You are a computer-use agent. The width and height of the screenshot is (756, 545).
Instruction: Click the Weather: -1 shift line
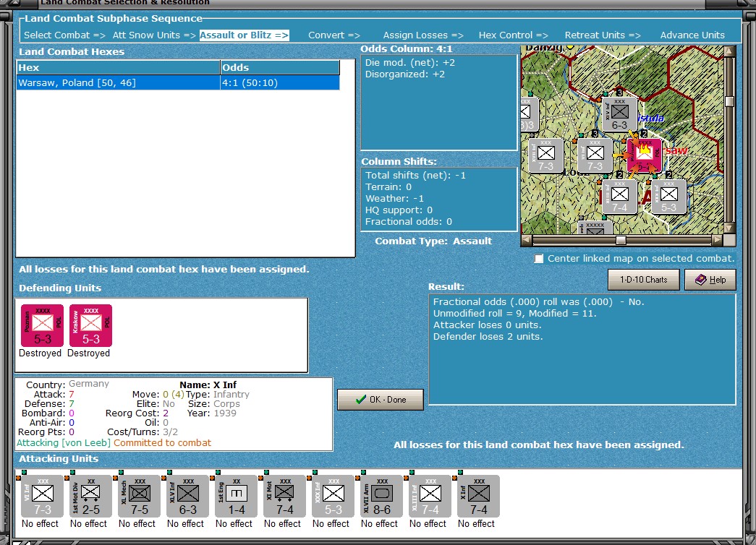[394, 199]
